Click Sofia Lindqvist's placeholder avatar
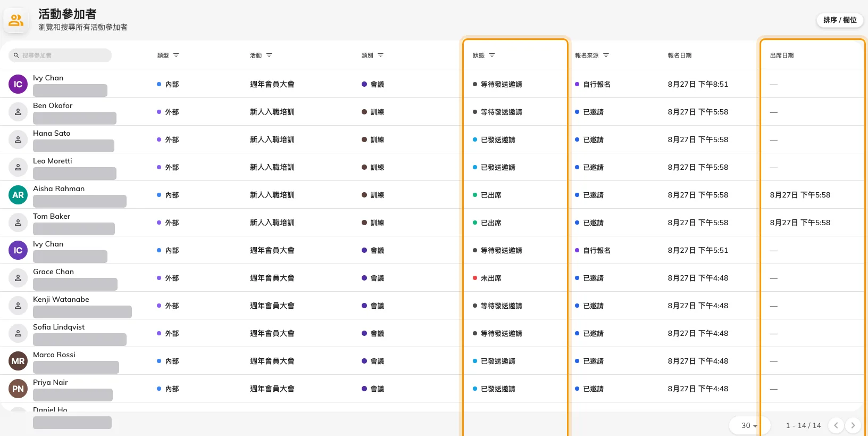 coord(18,333)
